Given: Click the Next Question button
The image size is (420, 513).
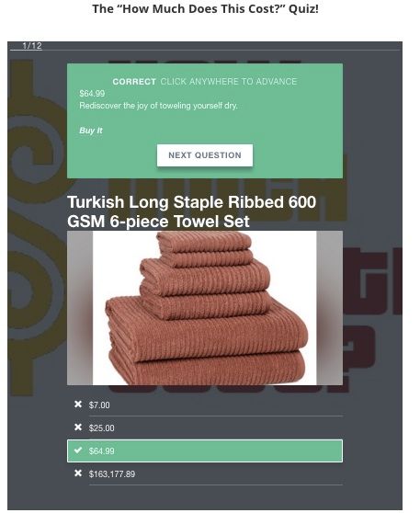Looking at the screenshot, I should 205,155.
